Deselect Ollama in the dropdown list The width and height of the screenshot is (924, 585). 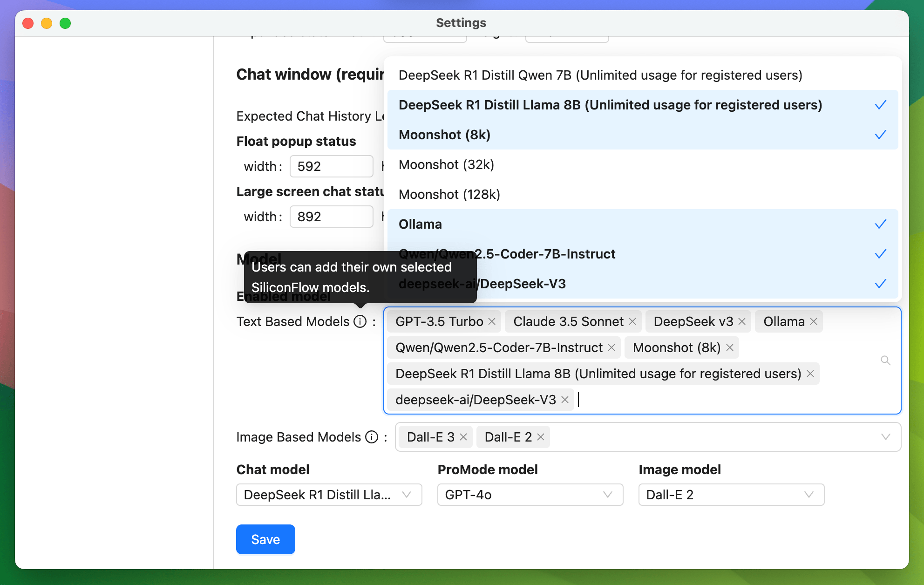pos(643,224)
